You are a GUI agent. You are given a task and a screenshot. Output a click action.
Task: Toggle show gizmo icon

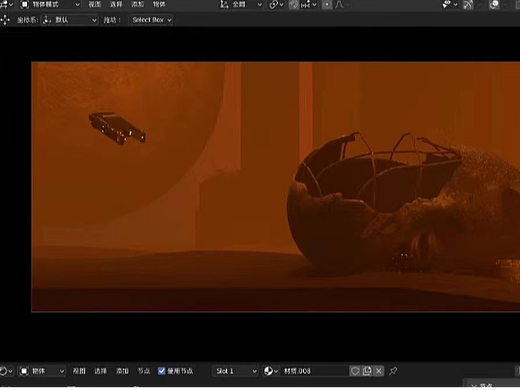[468, 5]
